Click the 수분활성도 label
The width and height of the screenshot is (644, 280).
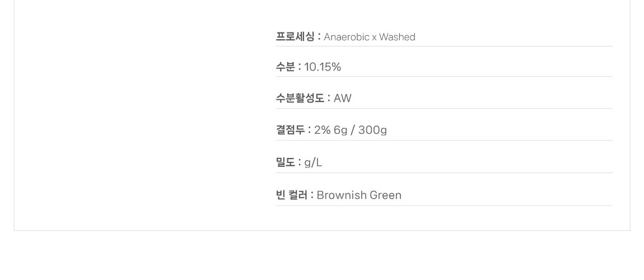[300, 99]
